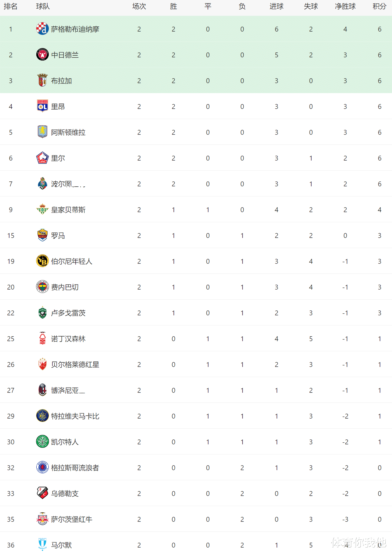The height and width of the screenshot is (555, 392).
Task: Click the Red Bull Salzburg logo
Action: click(x=42, y=519)
